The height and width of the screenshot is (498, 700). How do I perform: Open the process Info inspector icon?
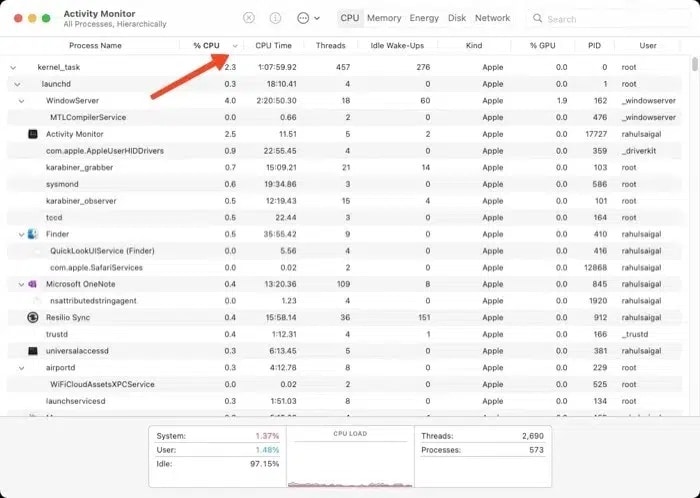coord(275,18)
